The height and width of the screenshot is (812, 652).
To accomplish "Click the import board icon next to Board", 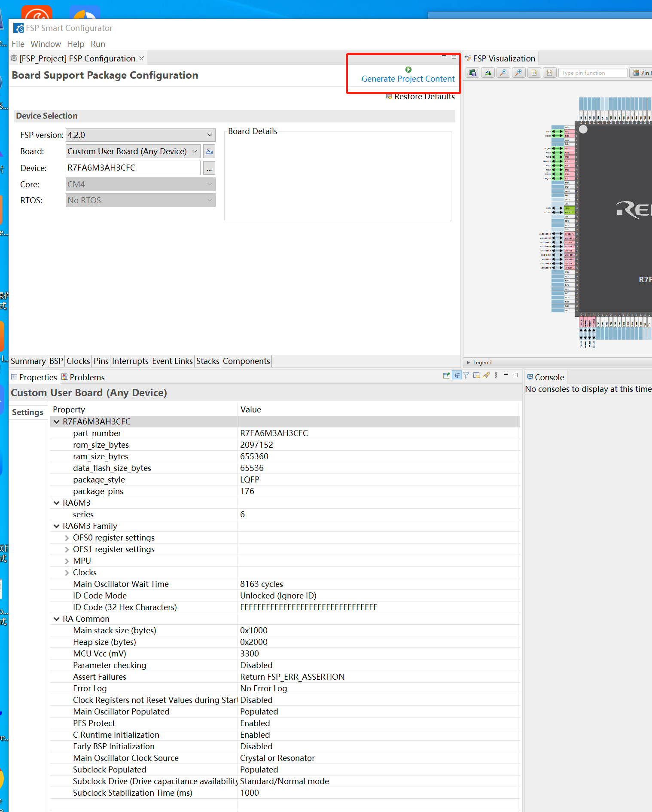I will (209, 152).
